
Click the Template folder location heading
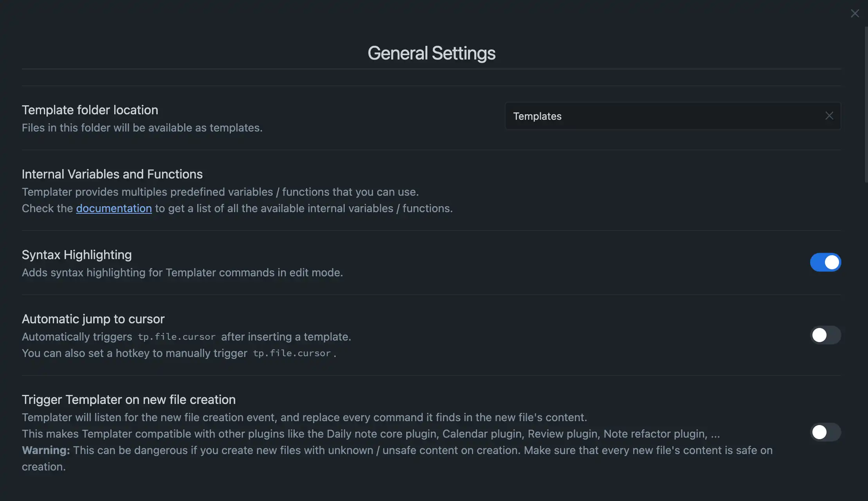coord(90,110)
